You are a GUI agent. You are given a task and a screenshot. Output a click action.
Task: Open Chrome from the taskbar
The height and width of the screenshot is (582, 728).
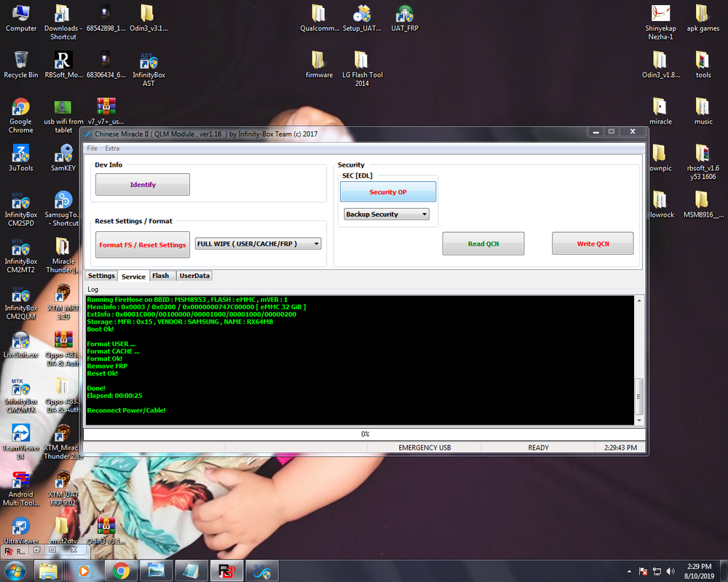point(121,571)
